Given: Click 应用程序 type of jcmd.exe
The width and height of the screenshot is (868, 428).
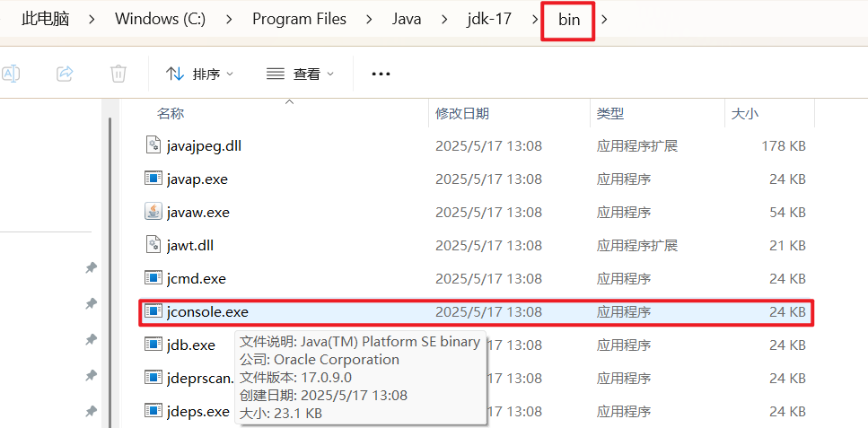Looking at the screenshot, I should 623,278.
